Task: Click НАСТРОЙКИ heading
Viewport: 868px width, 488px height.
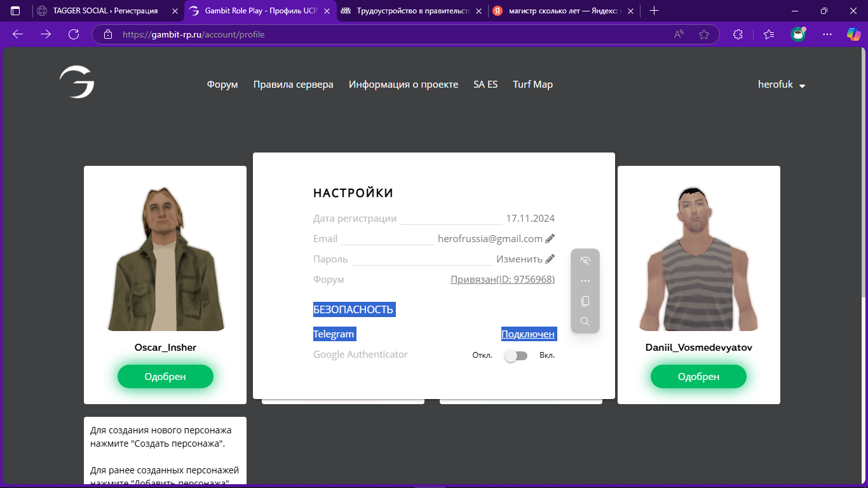Action: coord(353,193)
